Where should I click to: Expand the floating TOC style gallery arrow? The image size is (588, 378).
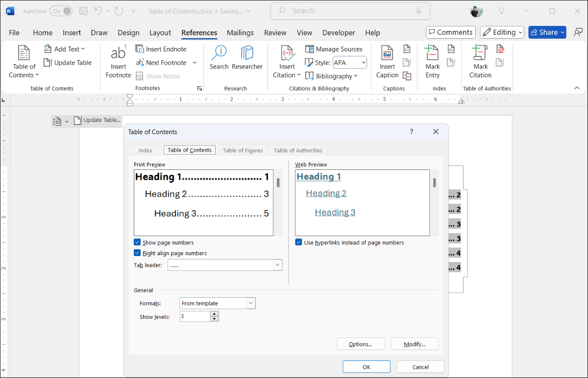[67, 121]
